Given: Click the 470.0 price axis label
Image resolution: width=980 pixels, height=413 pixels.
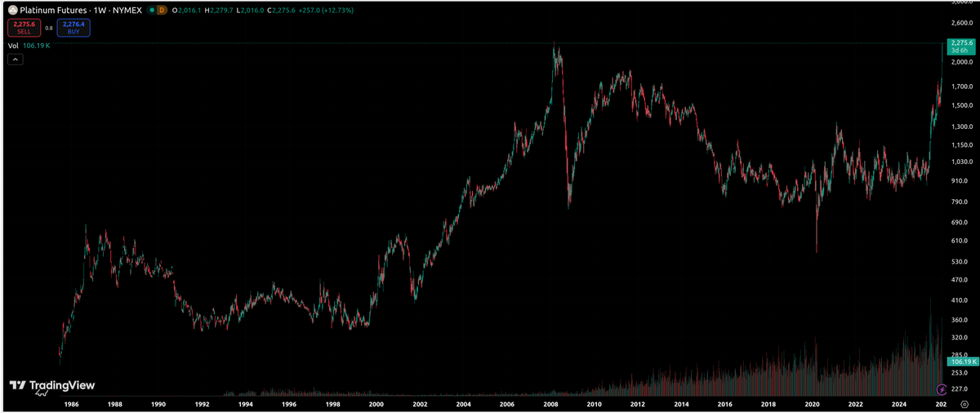Looking at the screenshot, I should 960,279.
